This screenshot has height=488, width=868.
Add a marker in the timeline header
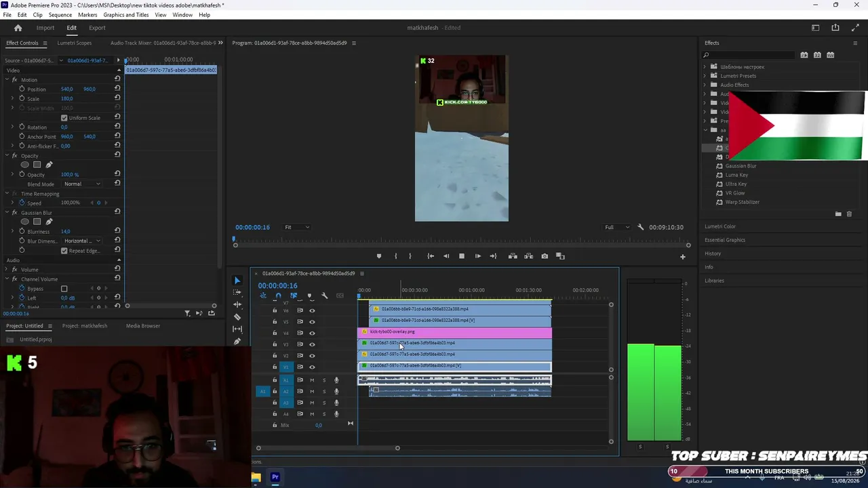(x=309, y=296)
